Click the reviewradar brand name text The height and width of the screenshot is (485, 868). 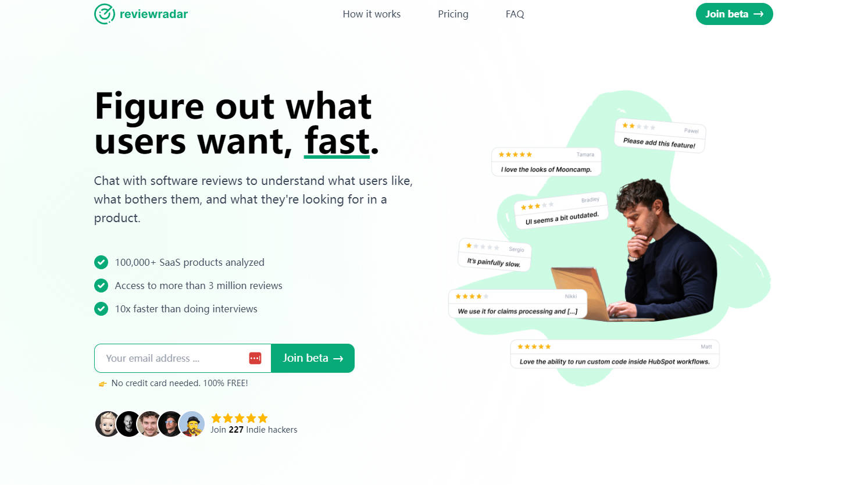coord(153,14)
